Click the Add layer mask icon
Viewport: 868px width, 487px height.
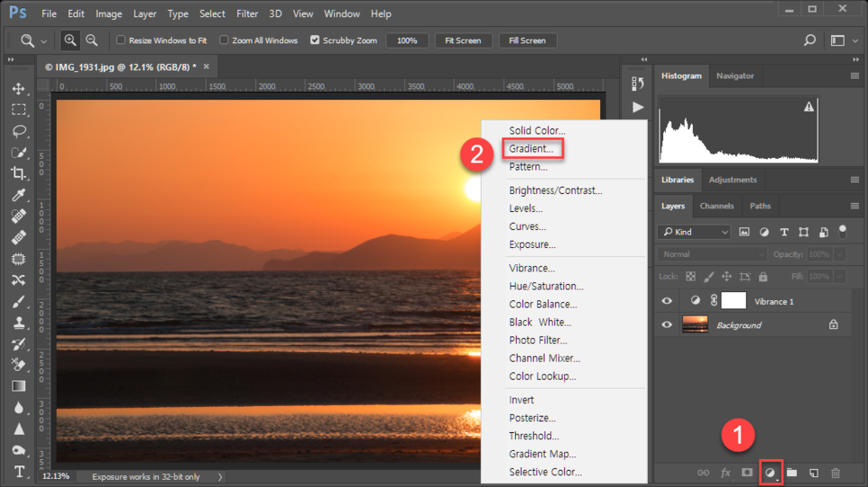pyautogui.click(x=748, y=473)
